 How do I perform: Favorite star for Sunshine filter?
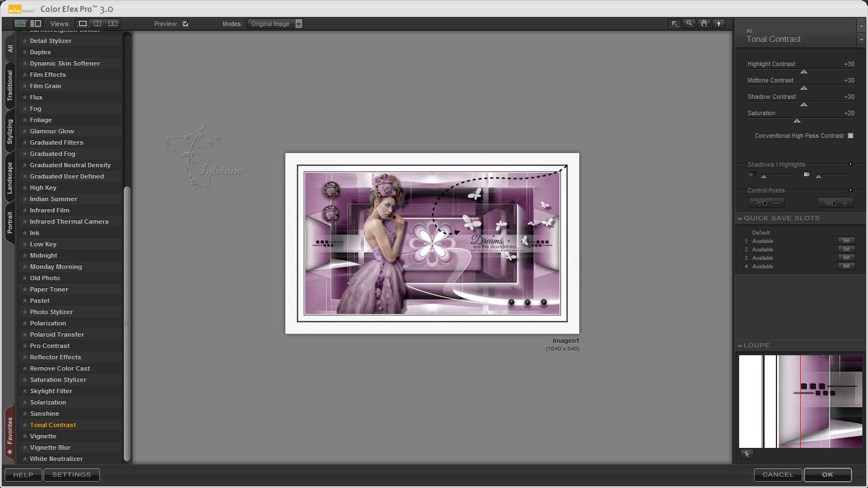[25, 413]
